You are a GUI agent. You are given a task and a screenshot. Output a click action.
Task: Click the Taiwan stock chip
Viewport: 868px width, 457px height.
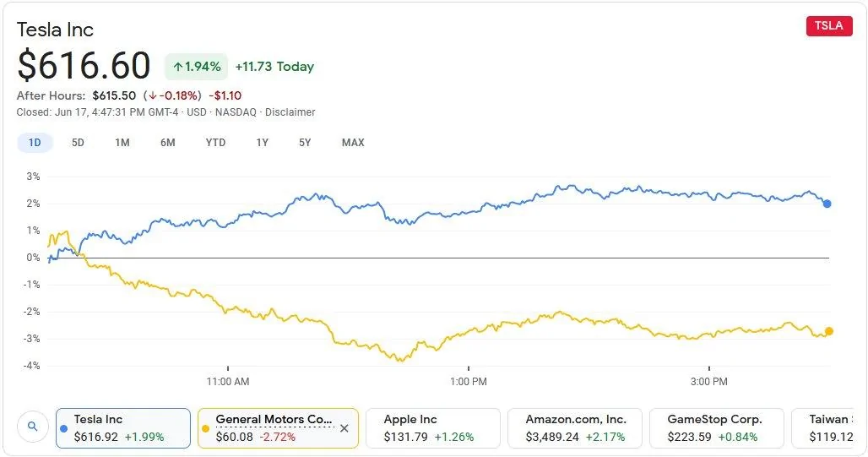pos(829,427)
